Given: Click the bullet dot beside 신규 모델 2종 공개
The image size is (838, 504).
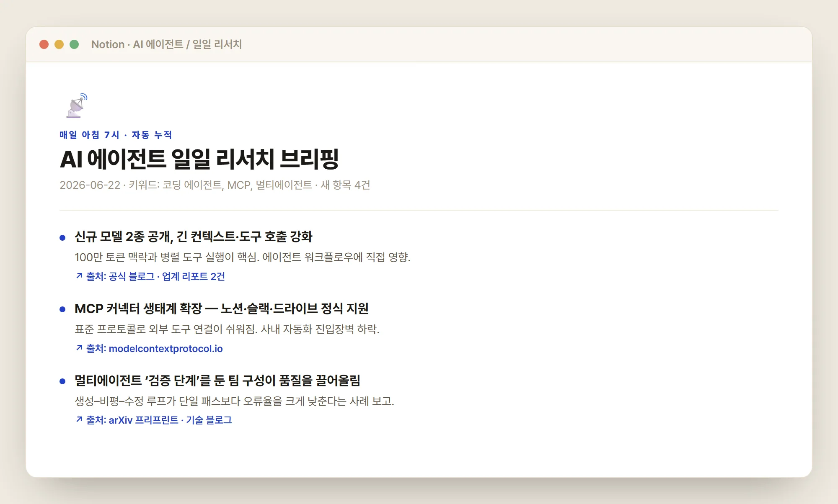Looking at the screenshot, I should (62, 238).
